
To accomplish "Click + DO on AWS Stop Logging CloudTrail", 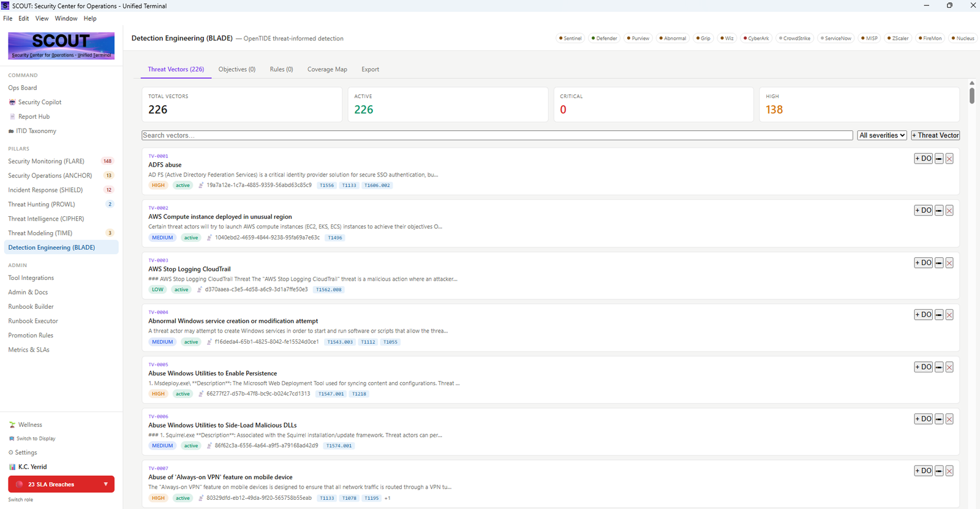I will pyautogui.click(x=923, y=263).
